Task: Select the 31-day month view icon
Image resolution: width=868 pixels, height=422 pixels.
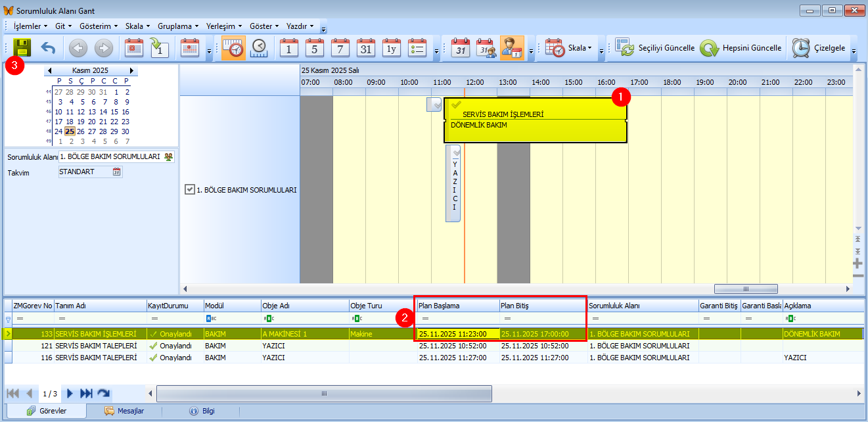Action: tap(366, 48)
